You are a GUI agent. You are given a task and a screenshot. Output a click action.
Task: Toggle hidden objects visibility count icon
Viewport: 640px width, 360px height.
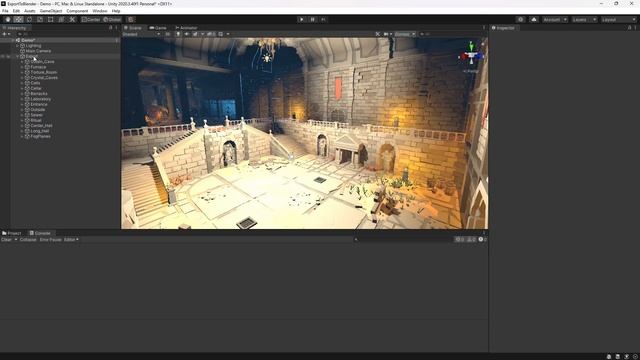pyautogui.click(x=211, y=34)
